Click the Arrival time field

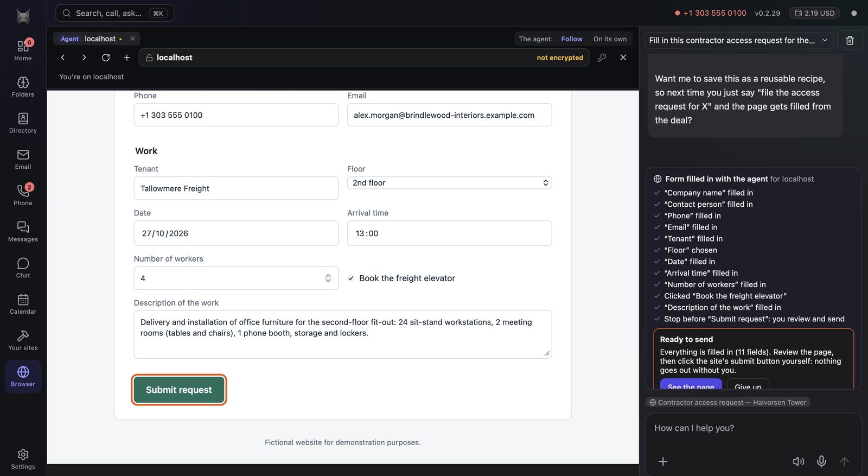pyautogui.click(x=449, y=233)
